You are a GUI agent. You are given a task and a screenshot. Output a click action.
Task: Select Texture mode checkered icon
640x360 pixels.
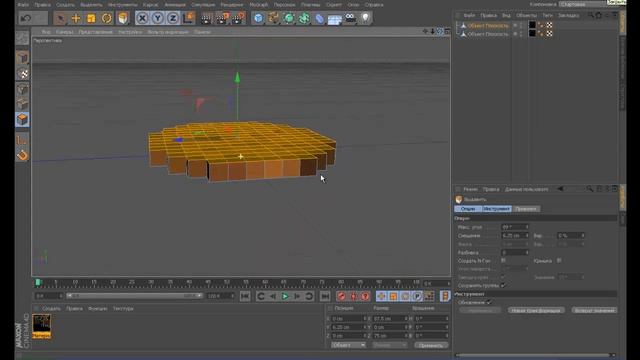pyautogui.click(x=22, y=74)
